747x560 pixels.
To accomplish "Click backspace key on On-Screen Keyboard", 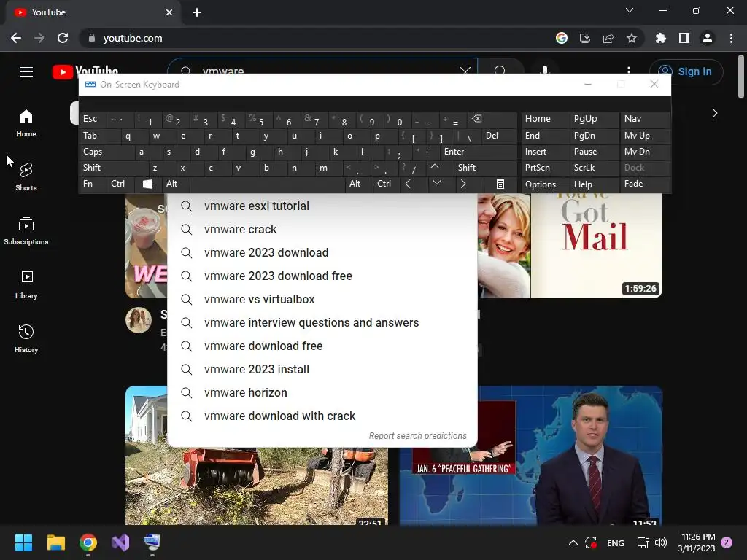I will 492,119.
